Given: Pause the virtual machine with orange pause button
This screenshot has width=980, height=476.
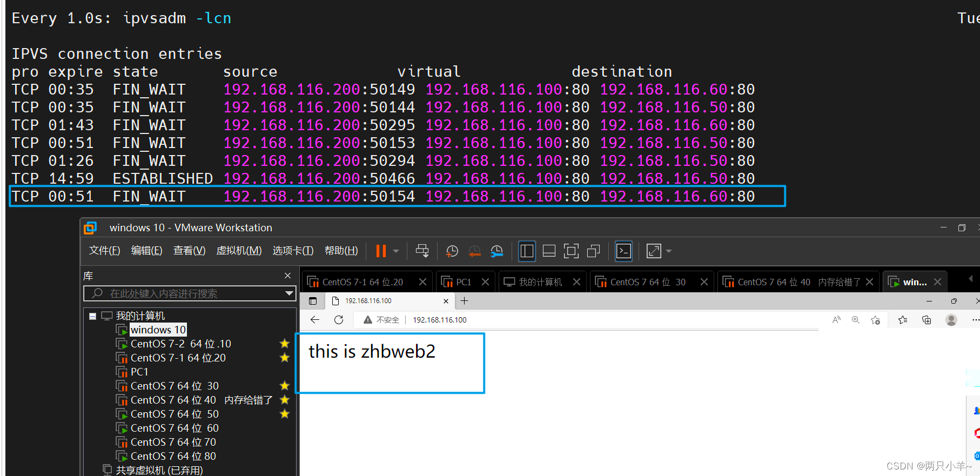Looking at the screenshot, I should click(381, 251).
